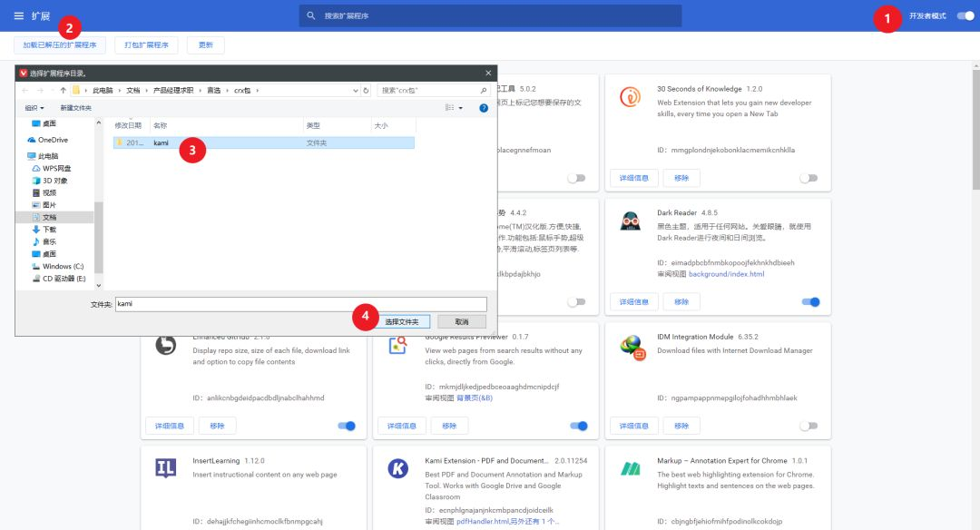The height and width of the screenshot is (530, 980).
Task: Disable the Dark Reader extension
Action: (x=810, y=302)
